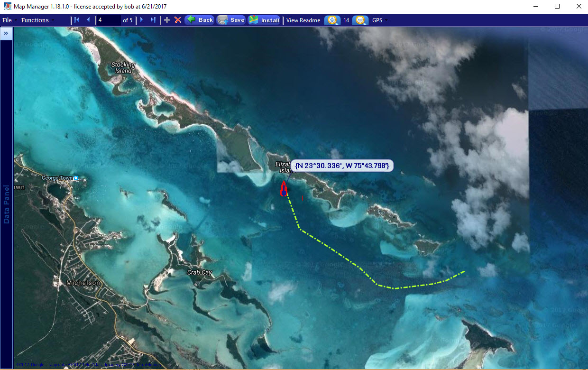
Task: Click the zoom level value 14
Action: coord(346,20)
